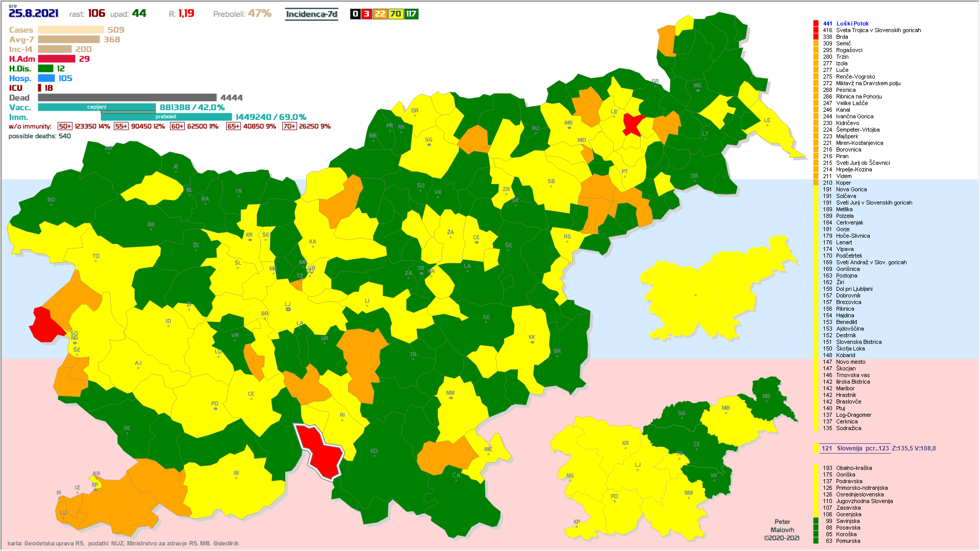Click the Loški Potok list entry
Viewport: 980px width, 551px height.
tap(852, 23)
